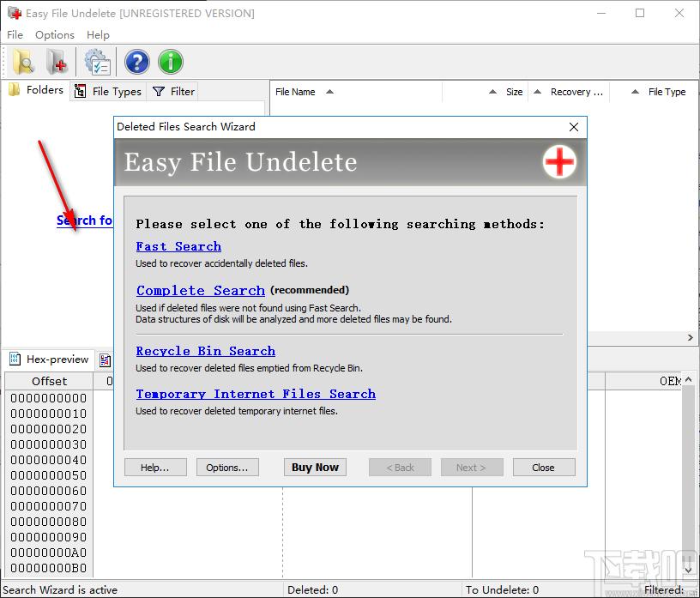The image size is (700, 598).
Task: Click the undelete file toolbar icon with red plus
Action: [x=57, y=62]
